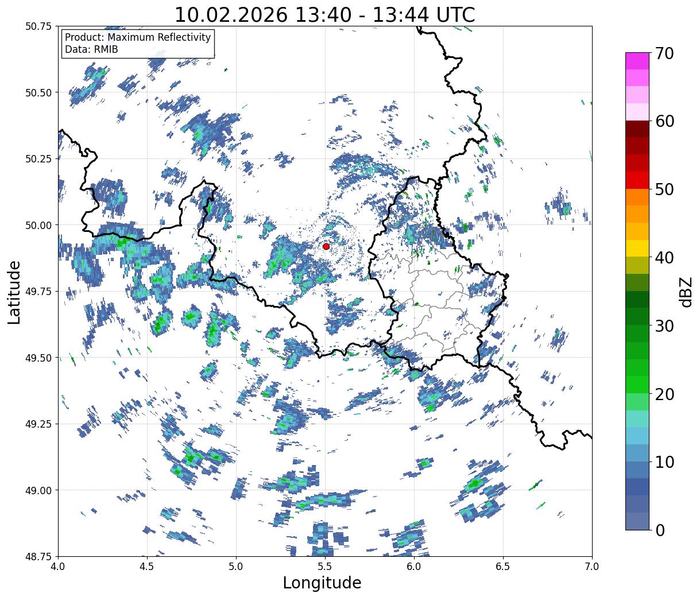Viewport: 700px width, 597px height.
Task: Click the 49.00 latitude tick label
Action: (38, 490)
